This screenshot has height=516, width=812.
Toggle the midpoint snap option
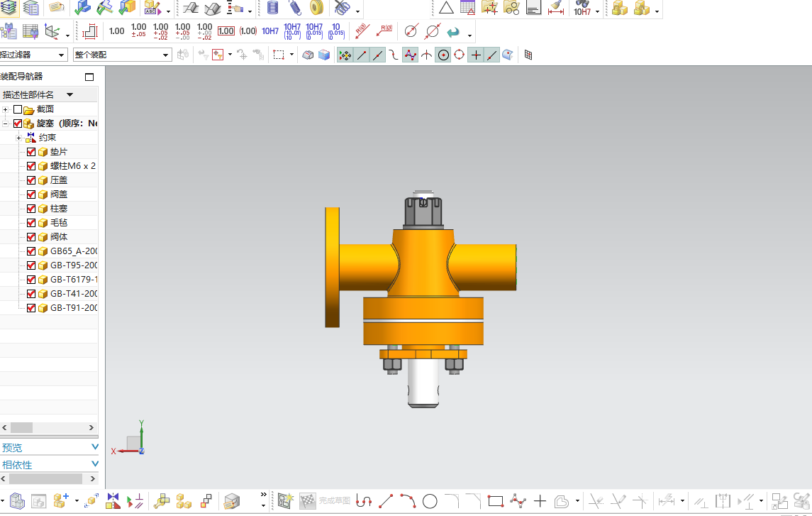tap(377, 55)
